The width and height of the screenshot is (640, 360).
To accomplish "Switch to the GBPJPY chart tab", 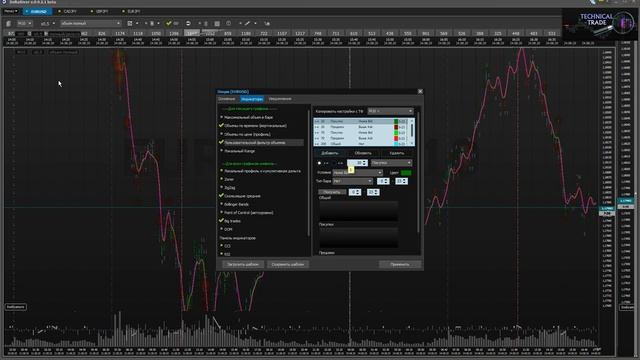I will 101,11.
